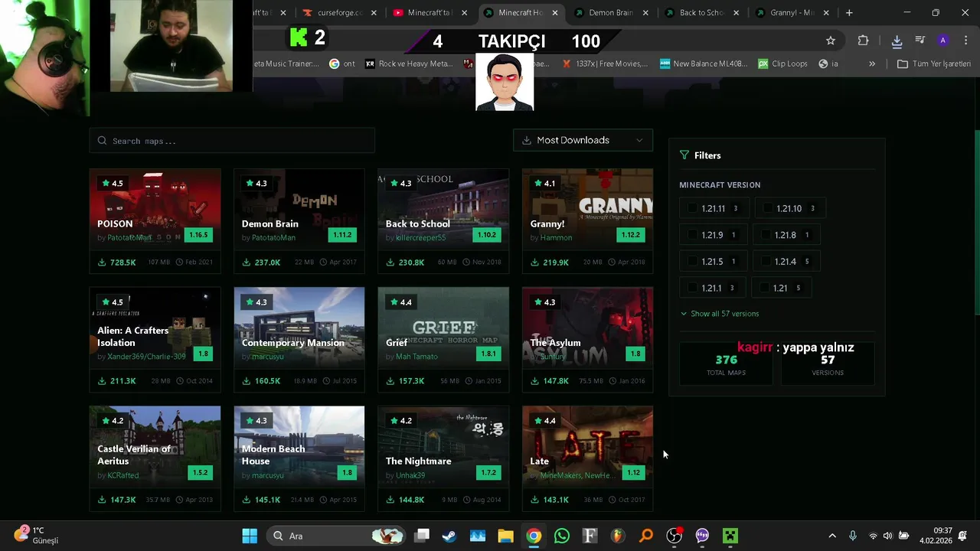Open 1337x Free Movies bookmark

click(605, 64)
